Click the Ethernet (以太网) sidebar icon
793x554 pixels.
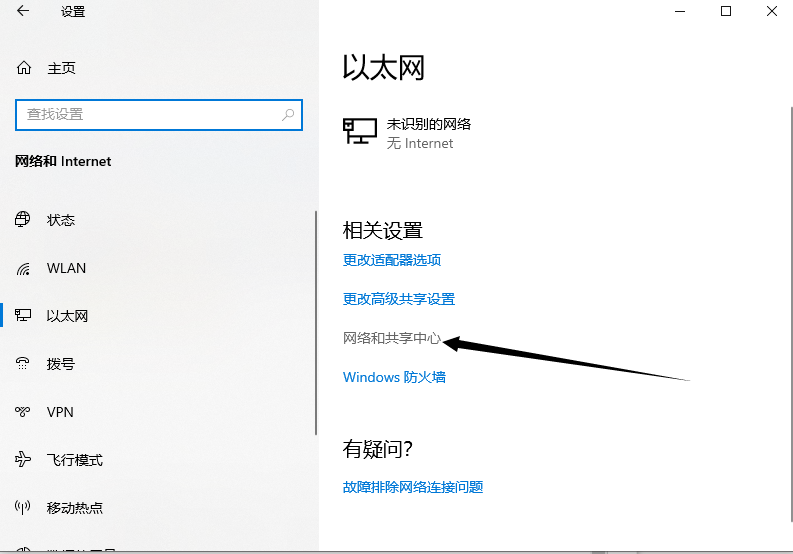24,316
